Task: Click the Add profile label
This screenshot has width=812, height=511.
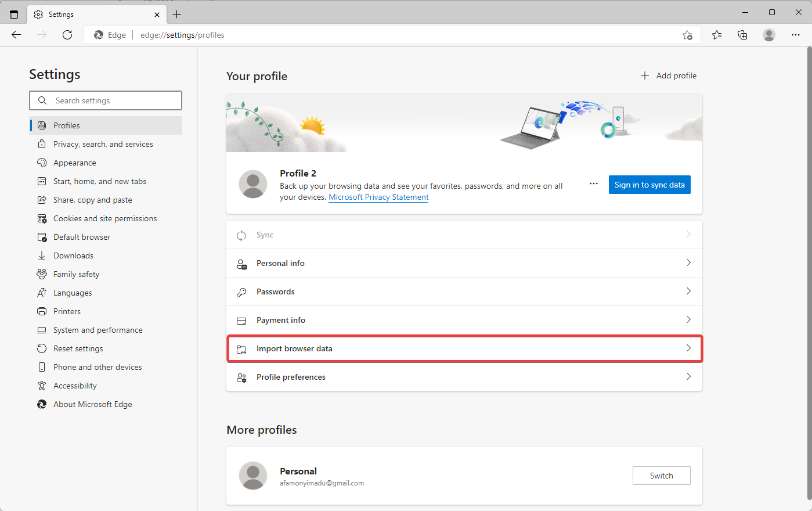Action: [x=676, y=75]
